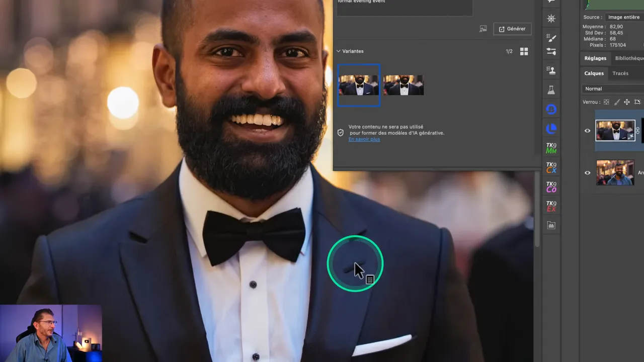Image resolution: width=644 pixels, height=362 pixels.
Task: Open the En savoir plus link
Action: pyautogui.click(x=364, y=139)
